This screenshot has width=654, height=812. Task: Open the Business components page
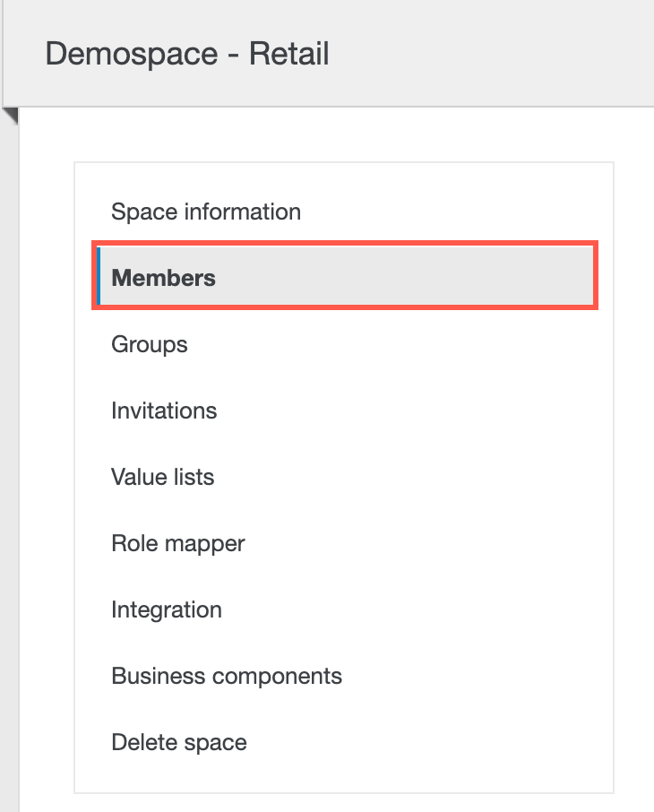click(225, 676)
